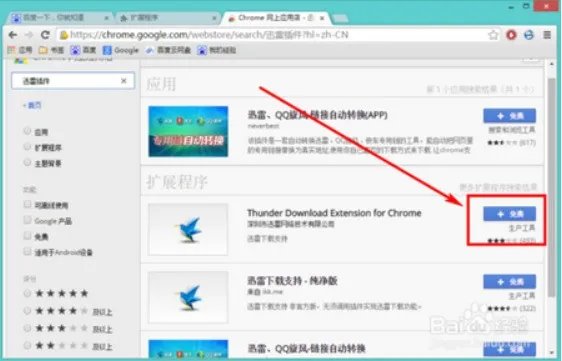
Task: Open Thunder Download Extension for Chrome title
Action: pos(334,213)
